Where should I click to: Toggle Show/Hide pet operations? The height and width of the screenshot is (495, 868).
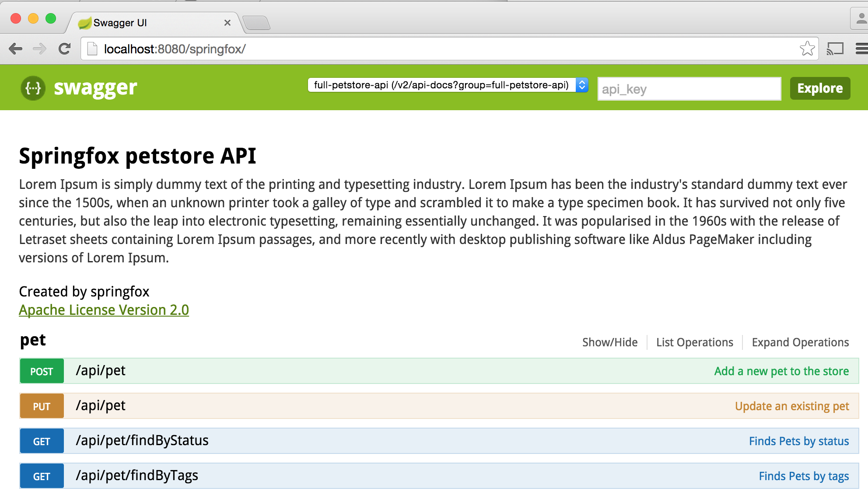[x=609, y=342]
